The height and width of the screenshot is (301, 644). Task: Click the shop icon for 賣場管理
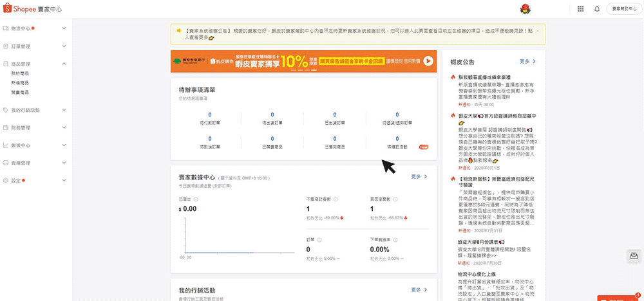[6, 163]
